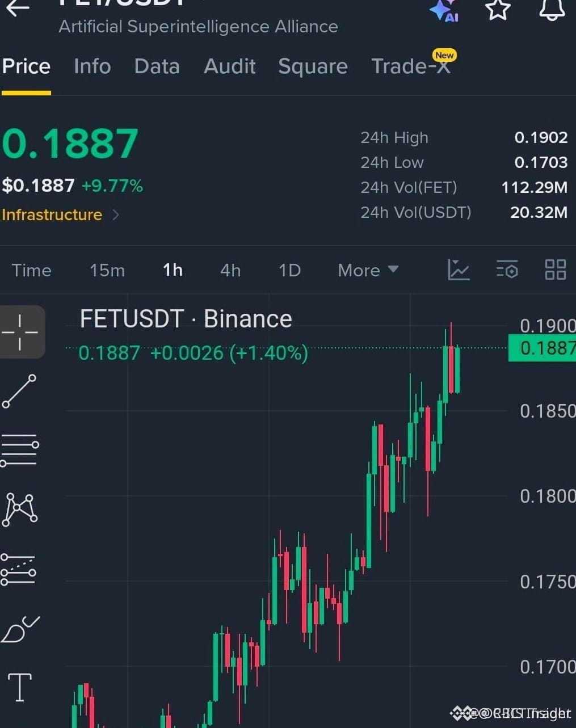Open the chart settings icon
The image size is (576, 728).
pos(507,270)
